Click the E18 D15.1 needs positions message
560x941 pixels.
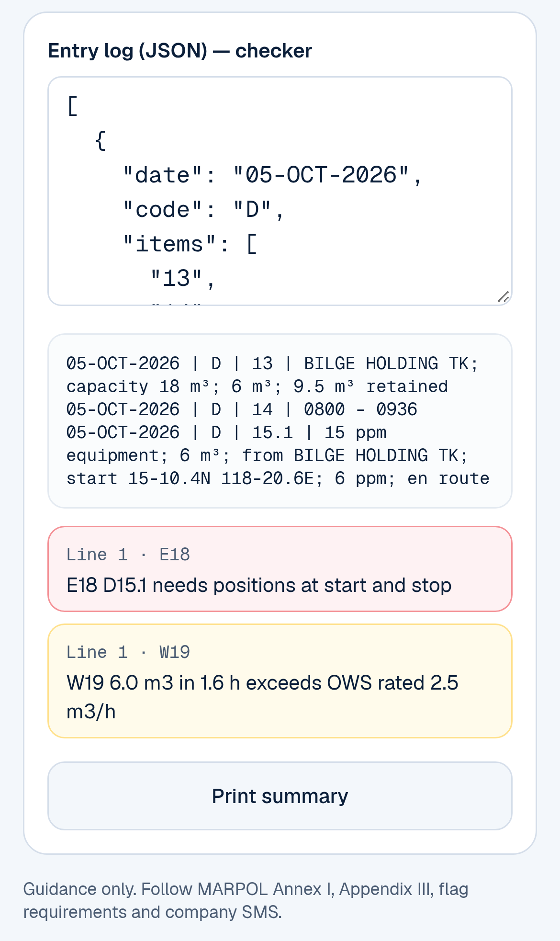coord(259,585)
